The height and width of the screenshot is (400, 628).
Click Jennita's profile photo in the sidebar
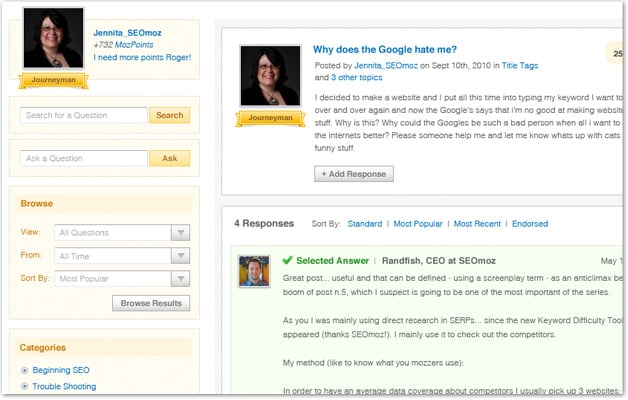click(47, 40)
